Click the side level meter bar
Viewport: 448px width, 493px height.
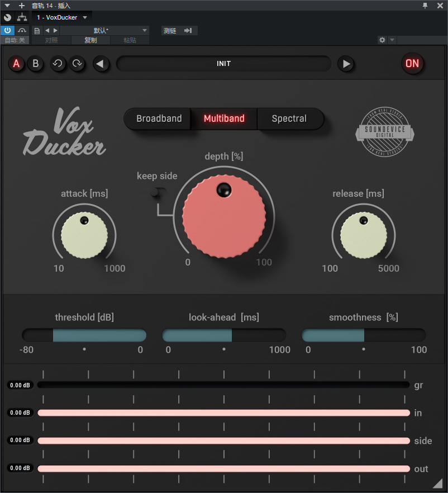(x=223, y=440)
